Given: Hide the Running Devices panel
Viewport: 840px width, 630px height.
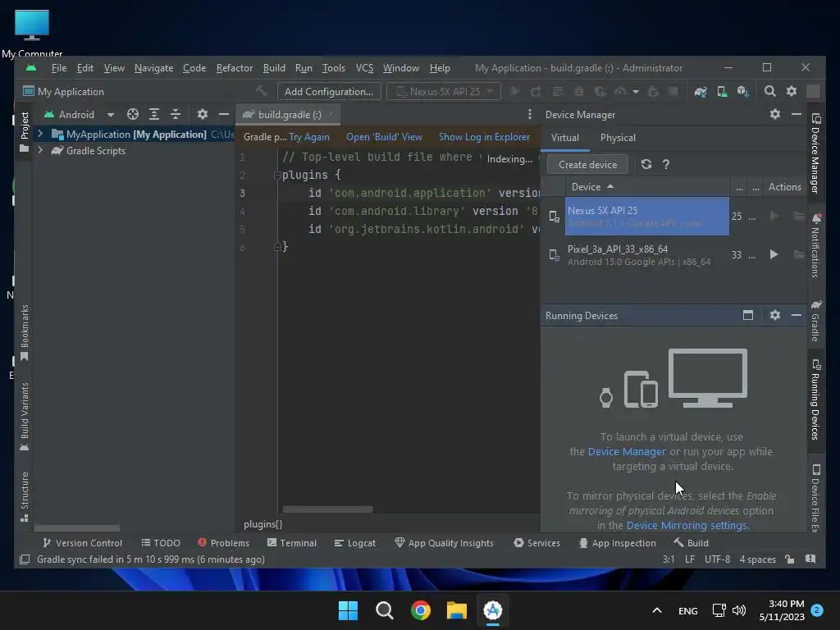Looking at the screenshot, I should tap(796, 315).
